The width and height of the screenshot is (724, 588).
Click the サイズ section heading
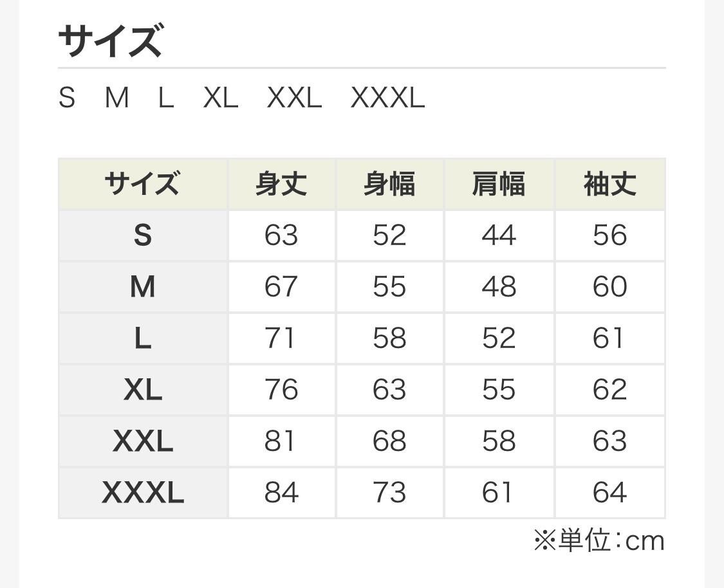110,41
